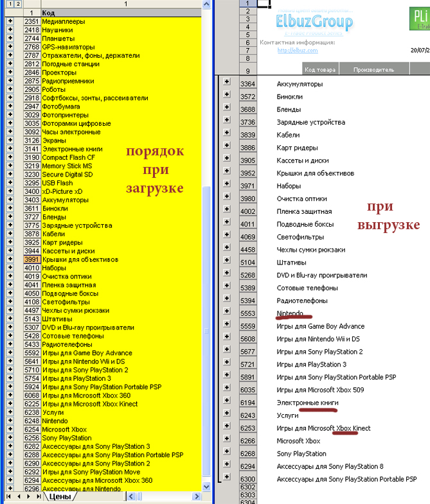Select the Радиоприемники cell
This screenshot has height=504, width=430.
(121, 81)
